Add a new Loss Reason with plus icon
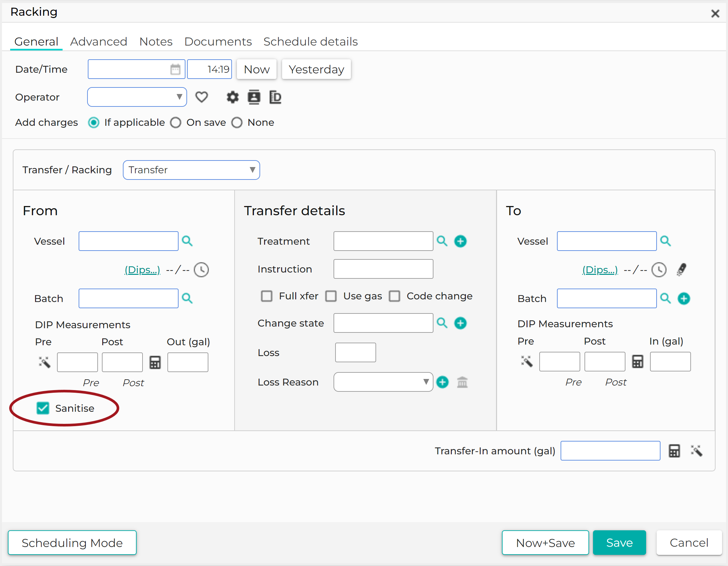Screen dimensions: 728x566 point(443,382)
